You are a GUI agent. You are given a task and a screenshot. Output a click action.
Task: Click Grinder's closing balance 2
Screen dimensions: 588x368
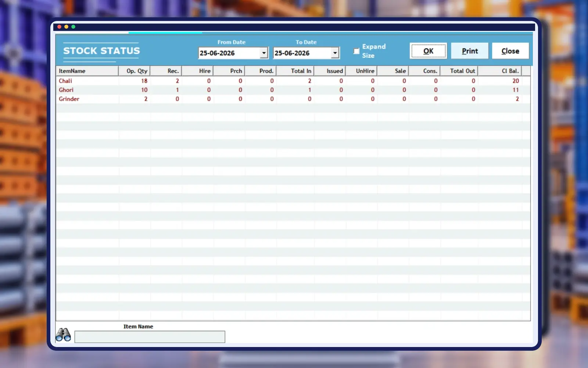click(x=517, y=99)
